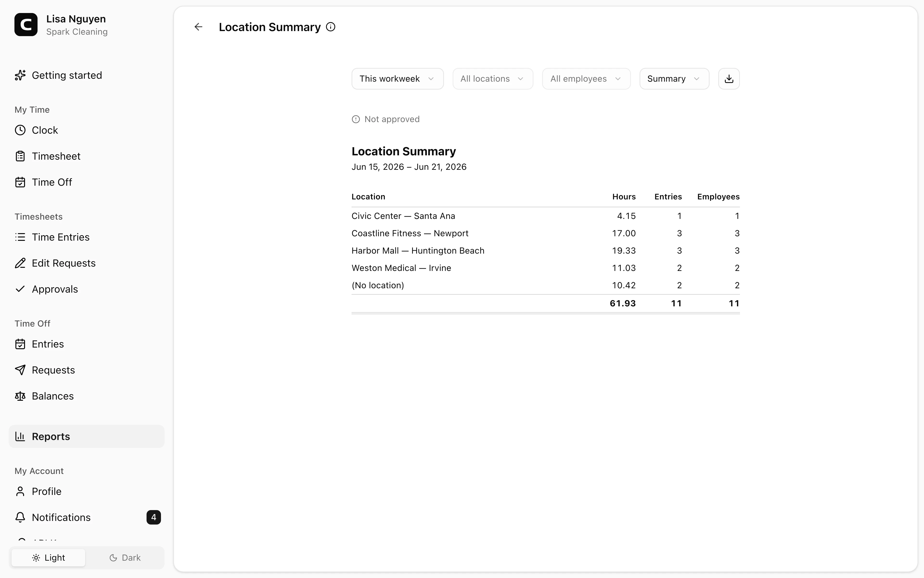The height and width of the screenshot is (578, 924).
Task: Click the Time Off Entries calendar icon
Action: click(x=20, y=344)
